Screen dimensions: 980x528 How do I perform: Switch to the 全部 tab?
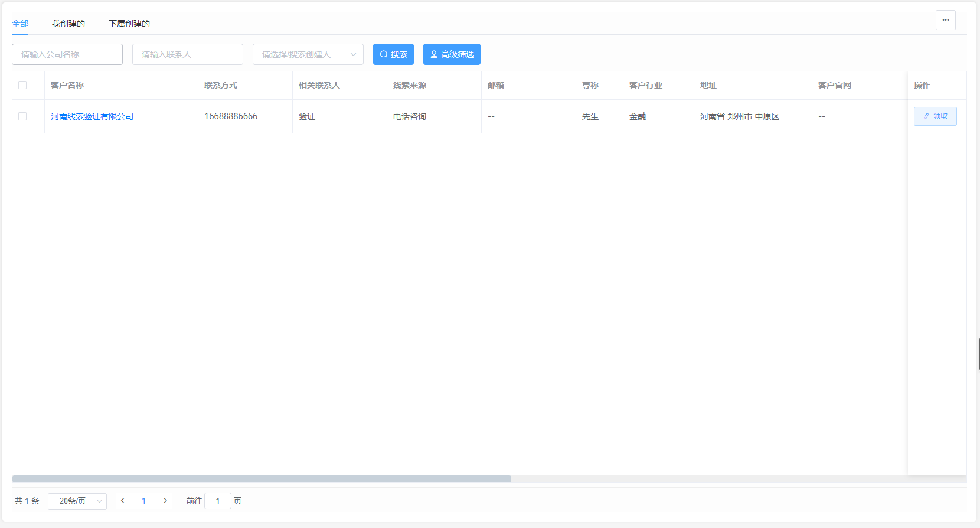(x=20, y=24)
